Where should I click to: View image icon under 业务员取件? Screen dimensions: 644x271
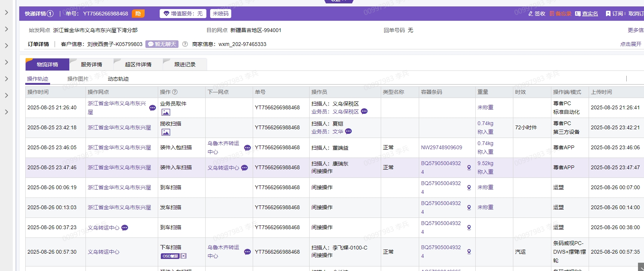coord(166,112)
